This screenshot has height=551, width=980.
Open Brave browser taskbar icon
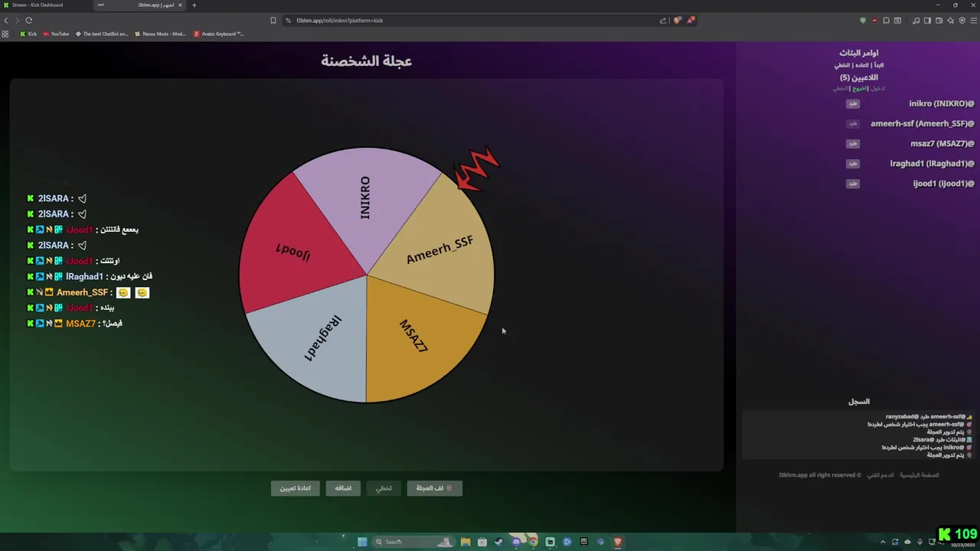click(x=617, y=542)
